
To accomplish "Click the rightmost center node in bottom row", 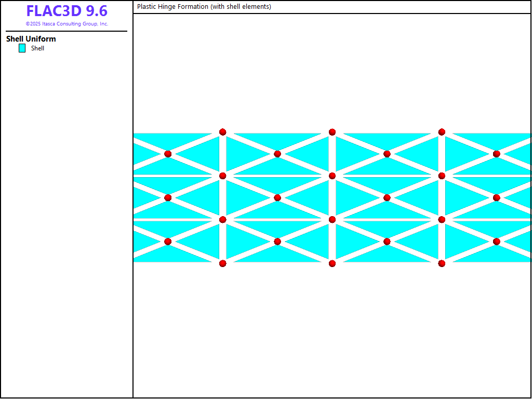I will [x=496, y=242].
